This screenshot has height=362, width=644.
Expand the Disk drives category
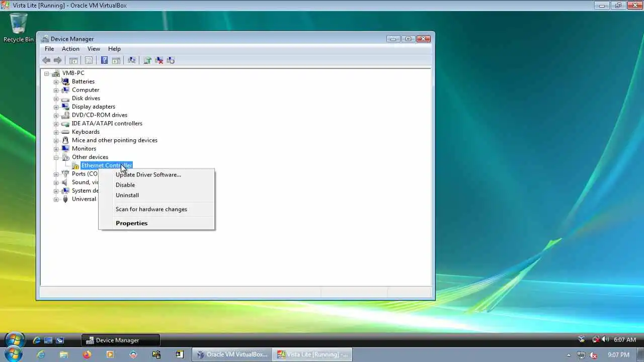(56, 99)
